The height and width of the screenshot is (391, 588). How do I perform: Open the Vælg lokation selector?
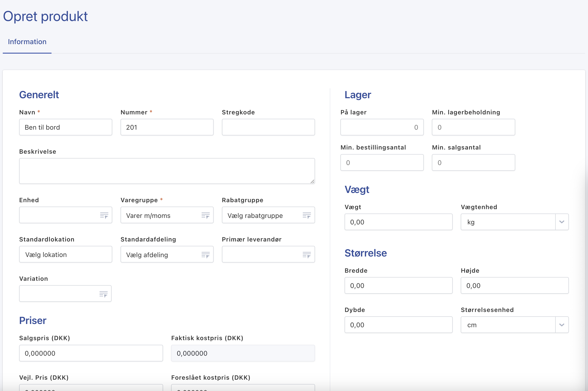pyautogui.click(x=66, y=255)
